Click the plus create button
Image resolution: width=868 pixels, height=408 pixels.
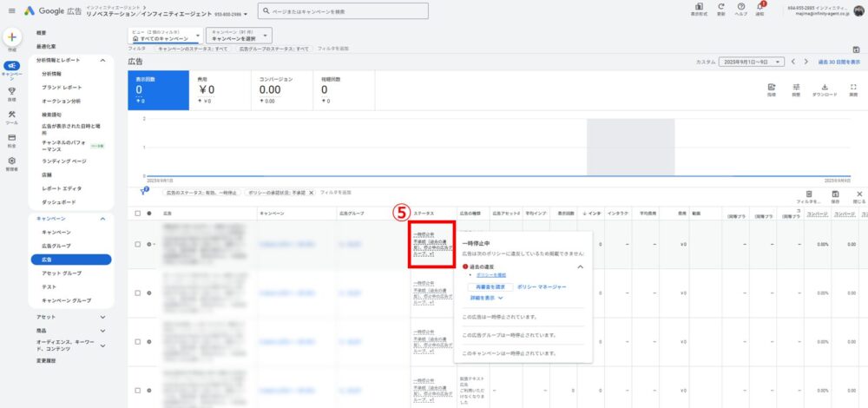tap(12, 38)
